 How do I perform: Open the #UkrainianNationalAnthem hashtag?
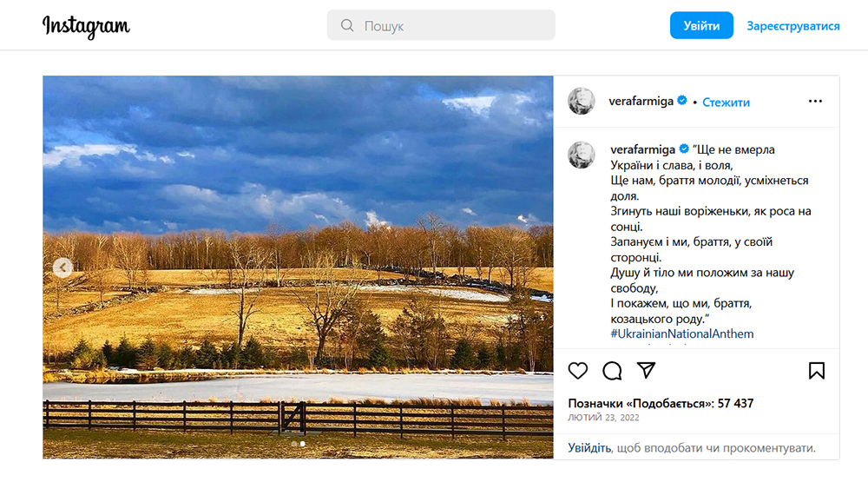(682, 333)
